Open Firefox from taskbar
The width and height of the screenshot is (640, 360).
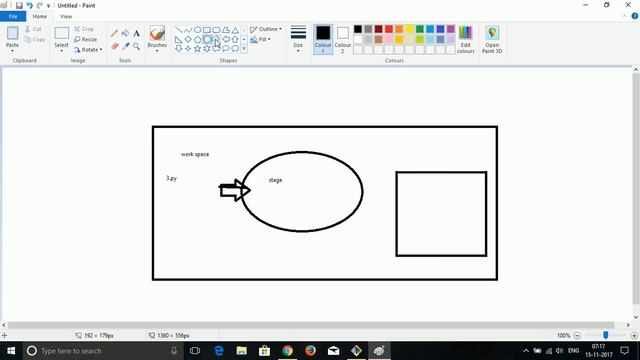click(x=310, y=351)
